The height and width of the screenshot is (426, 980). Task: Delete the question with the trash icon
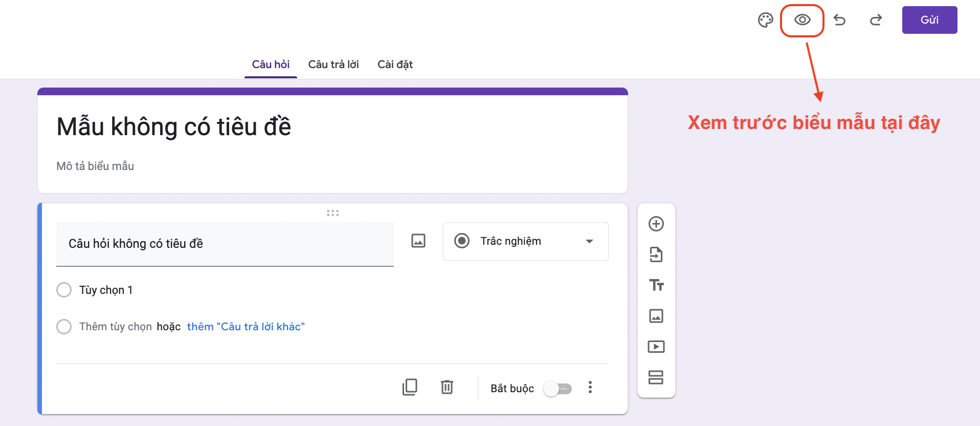coord(447,387)
